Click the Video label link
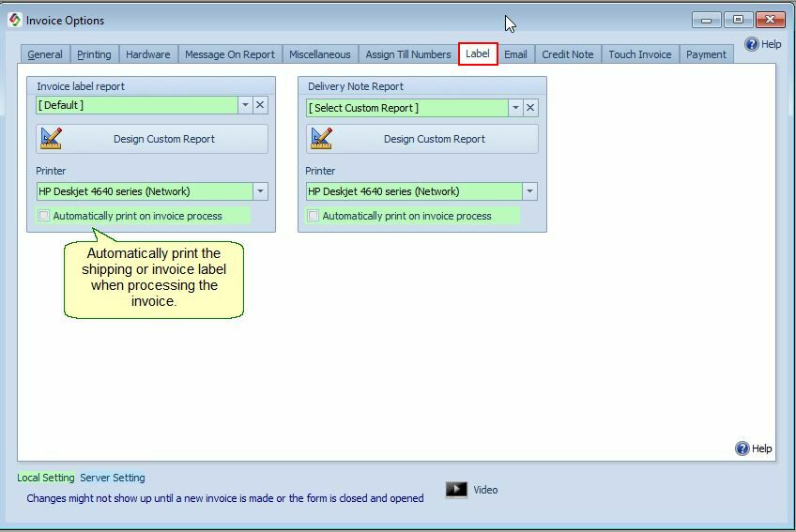The image size is (796, 532). click(x=485, y=490)
